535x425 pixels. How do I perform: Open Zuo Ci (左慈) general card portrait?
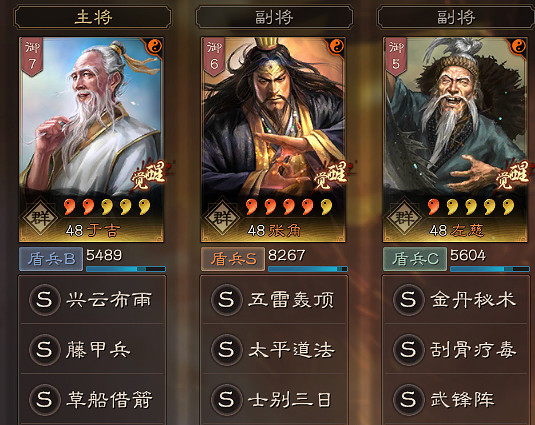pos(455,140)
